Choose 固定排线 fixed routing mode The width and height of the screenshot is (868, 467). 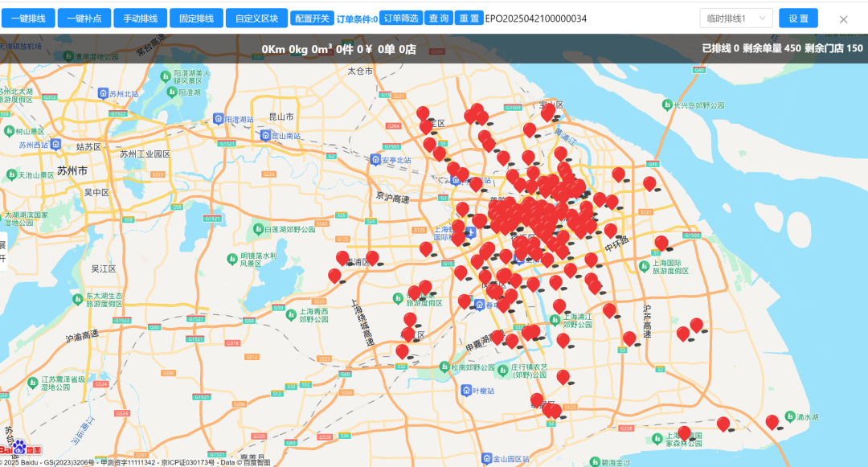point(196,18)
